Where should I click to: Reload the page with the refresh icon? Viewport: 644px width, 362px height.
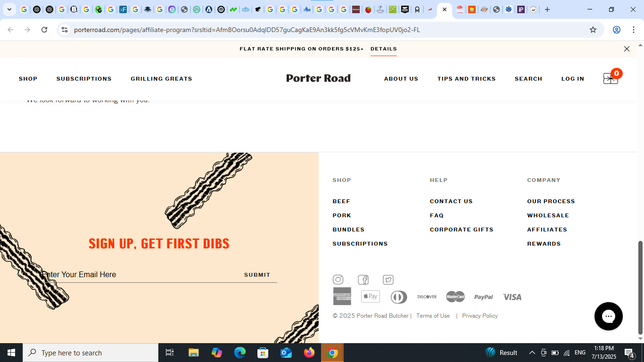(44, 30)
